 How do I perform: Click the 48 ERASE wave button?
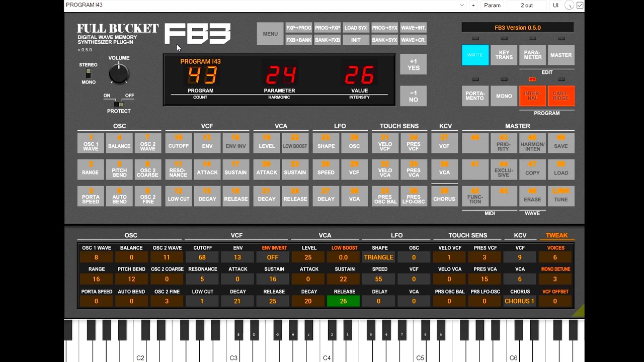point(532,196)
